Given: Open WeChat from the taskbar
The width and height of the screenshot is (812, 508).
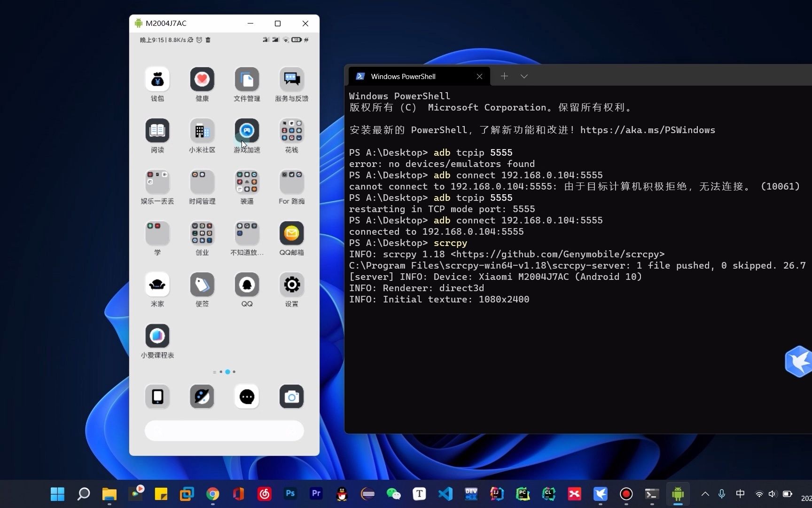Looking at the screenshot, I should click(393, 494).
